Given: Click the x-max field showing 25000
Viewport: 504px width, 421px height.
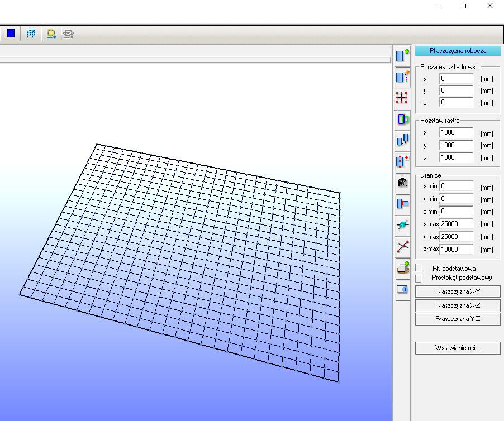Looking at the screenshot, I should click(x=456, y=224).
